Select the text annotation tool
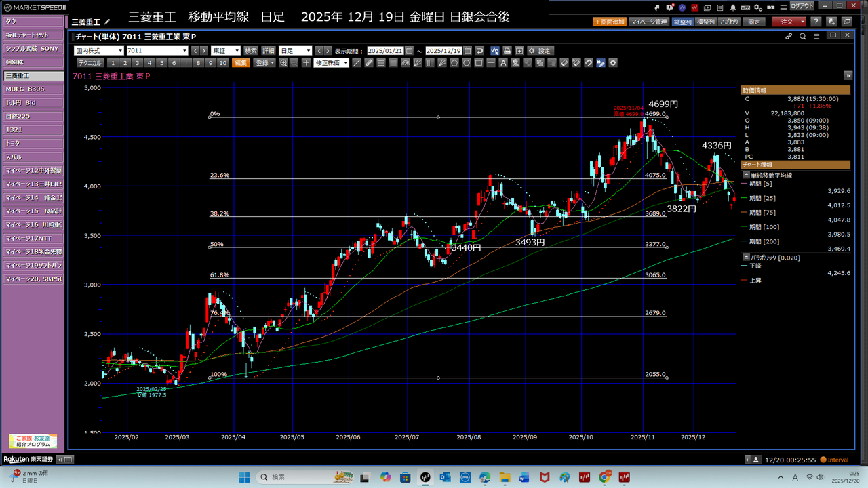This screenshot has width=868, height=488. (x=502, y=63)
